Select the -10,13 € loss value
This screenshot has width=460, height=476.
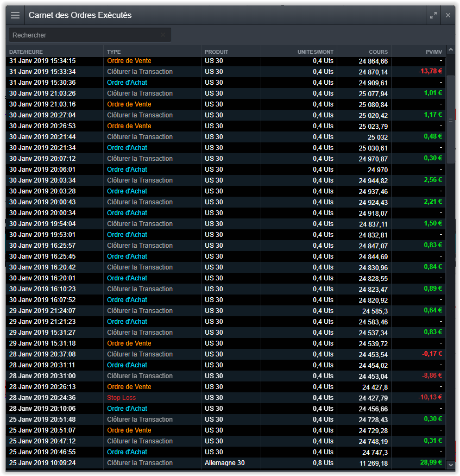pos(430,397)
